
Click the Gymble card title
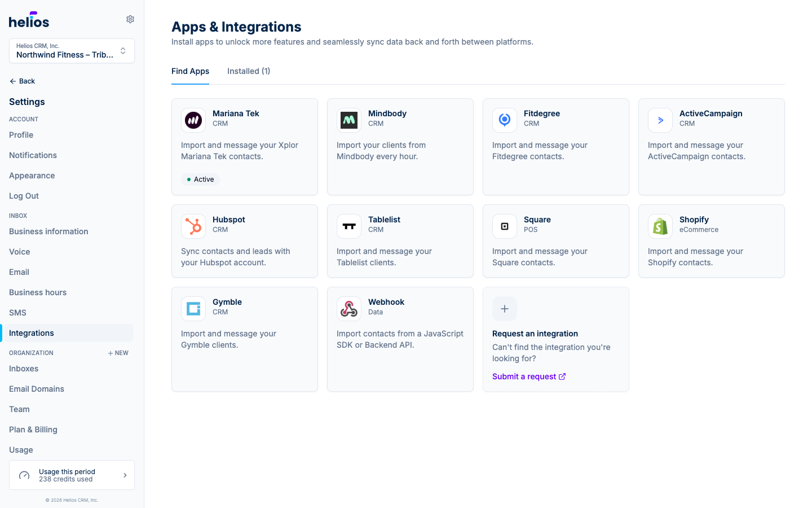point(227,302)
